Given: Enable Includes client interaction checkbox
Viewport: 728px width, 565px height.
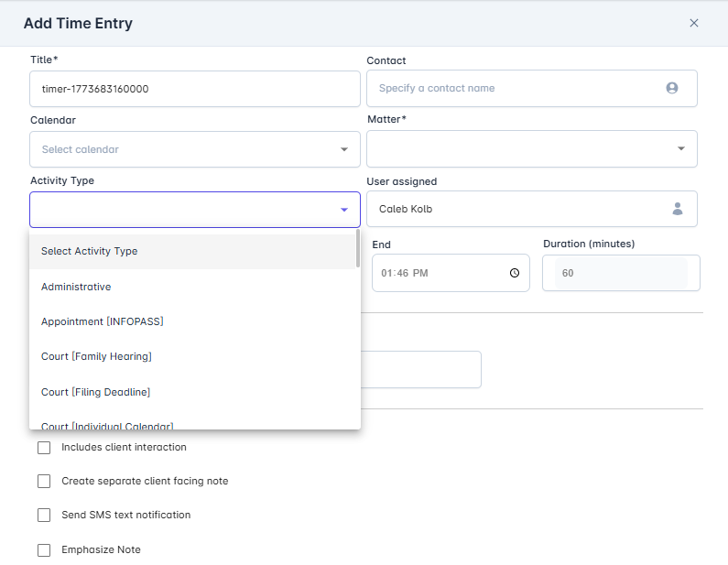Looking at the screenshot, I should click(x=44, y=448).
